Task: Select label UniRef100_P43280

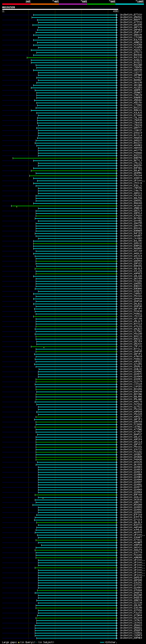Action: click(131, 555)
